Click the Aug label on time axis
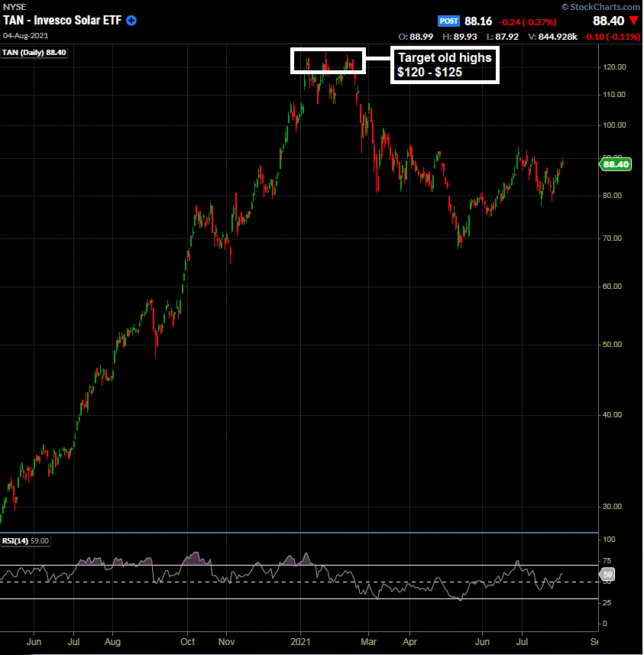 point(113,642)
